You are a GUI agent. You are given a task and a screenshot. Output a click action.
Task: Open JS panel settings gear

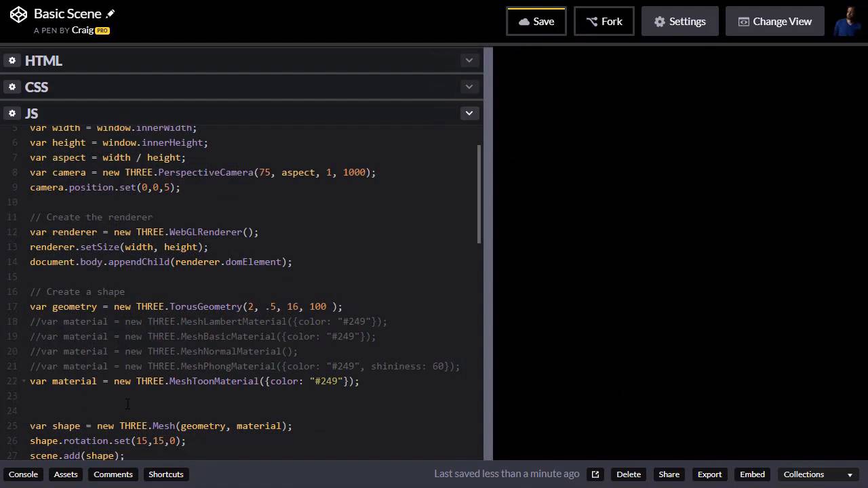[x=12, y=113]
